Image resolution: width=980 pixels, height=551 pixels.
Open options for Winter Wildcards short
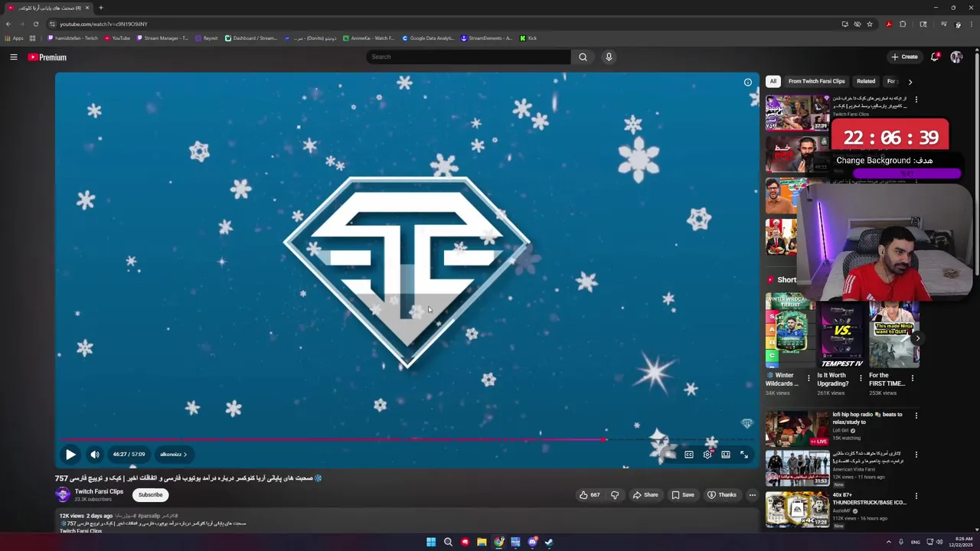[808, 378]
